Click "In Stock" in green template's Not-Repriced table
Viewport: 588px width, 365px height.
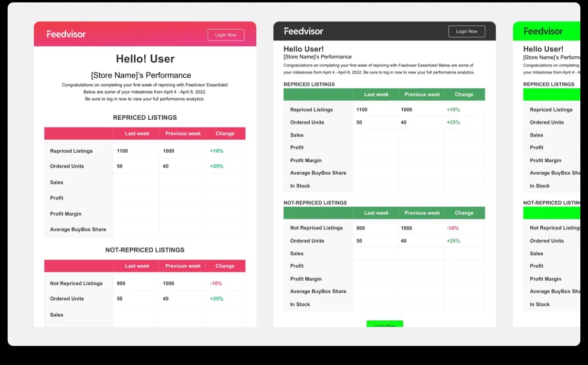(x=540, y=304)
